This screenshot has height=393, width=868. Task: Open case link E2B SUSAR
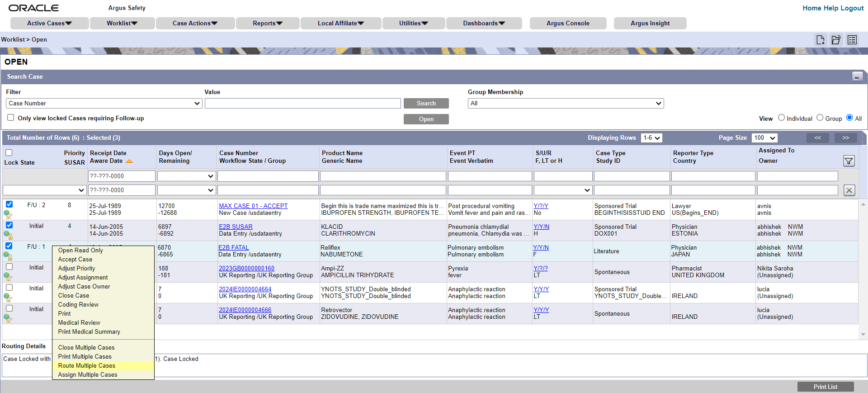coord(236,227)
